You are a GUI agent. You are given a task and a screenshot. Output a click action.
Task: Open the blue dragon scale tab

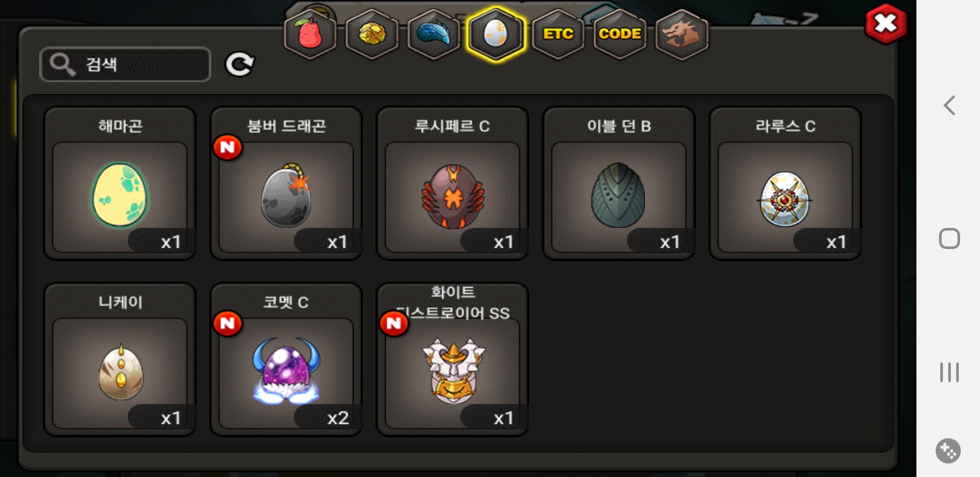coord(434,34)
